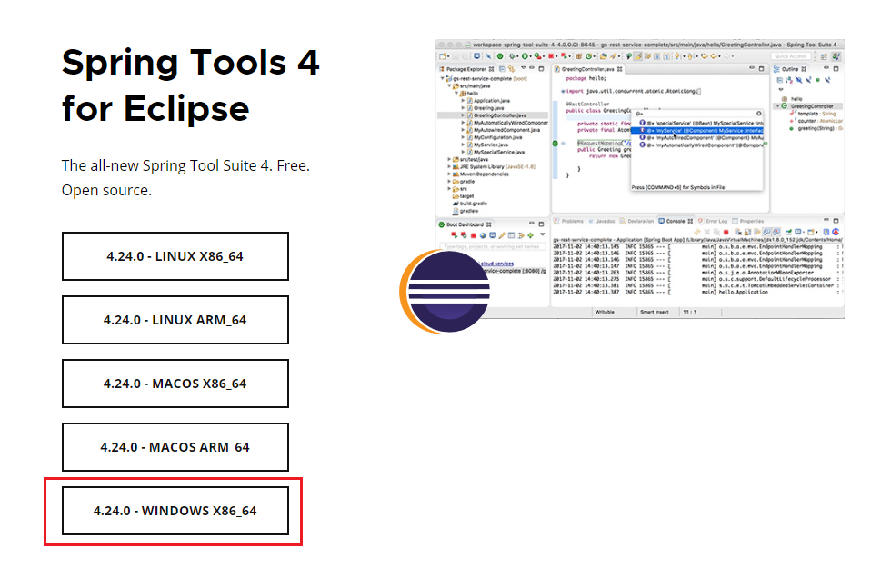Click the green GreetingController class icon in Outline
The width and height of the screenshot is (881, 588).
coord(786,106)
